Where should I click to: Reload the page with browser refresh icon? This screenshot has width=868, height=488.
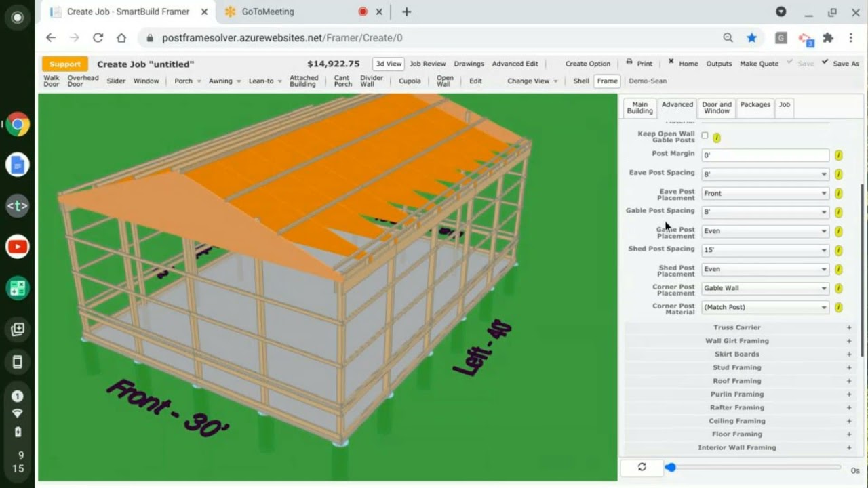(x=98, y=38)
